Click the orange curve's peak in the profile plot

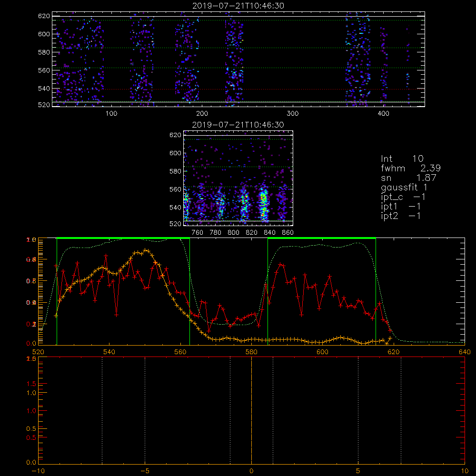(x=146, y=250)
